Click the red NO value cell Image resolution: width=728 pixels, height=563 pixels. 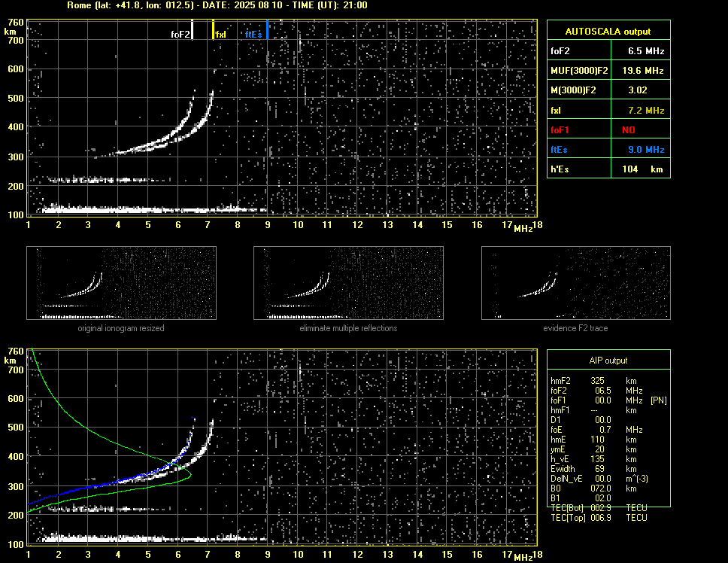pos(642,130)
